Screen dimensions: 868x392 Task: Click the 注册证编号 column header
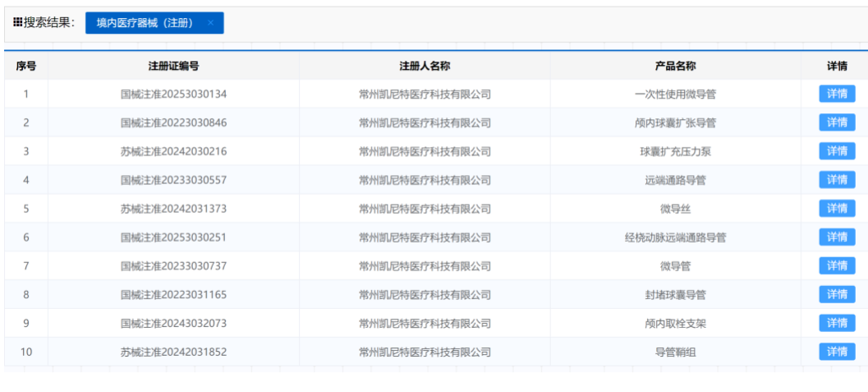pos(174,66)
